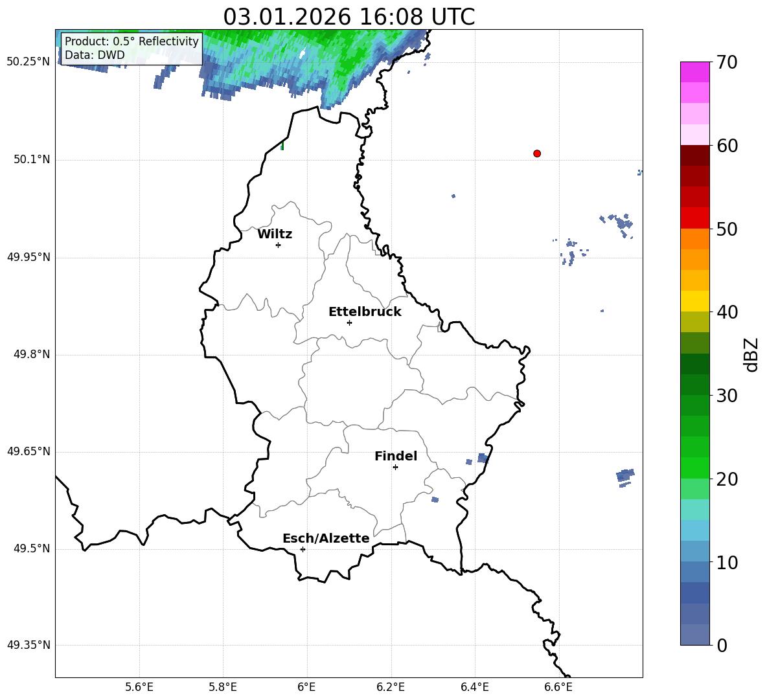Click the 50.1°N latitude label
Image resolution: width=767 pixels, height=700 pixels.
point(32,159)
